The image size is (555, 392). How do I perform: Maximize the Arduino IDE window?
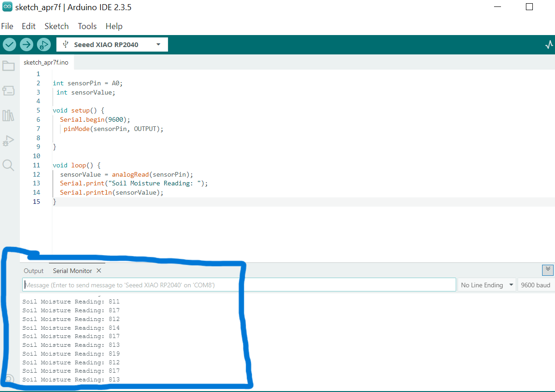point(529,7)
